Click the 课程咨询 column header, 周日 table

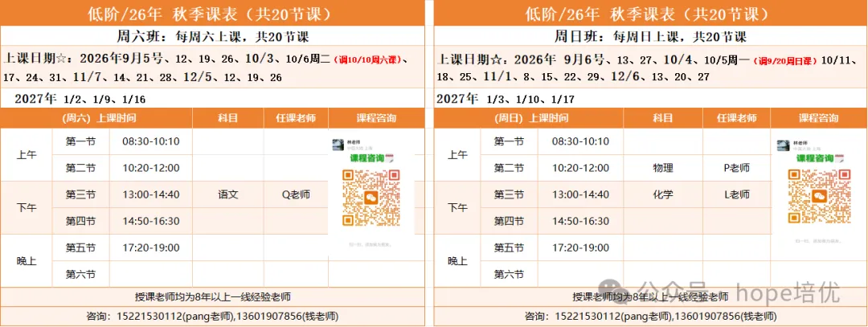click(818, 118)
